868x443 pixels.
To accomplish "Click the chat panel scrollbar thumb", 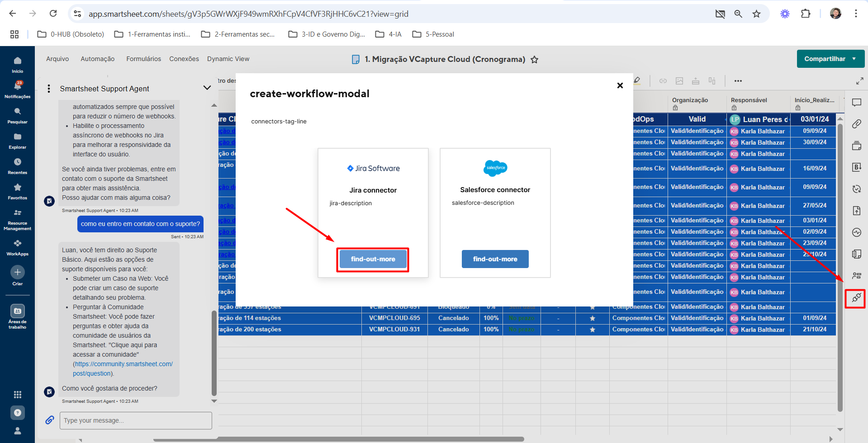I will [214, 353].
